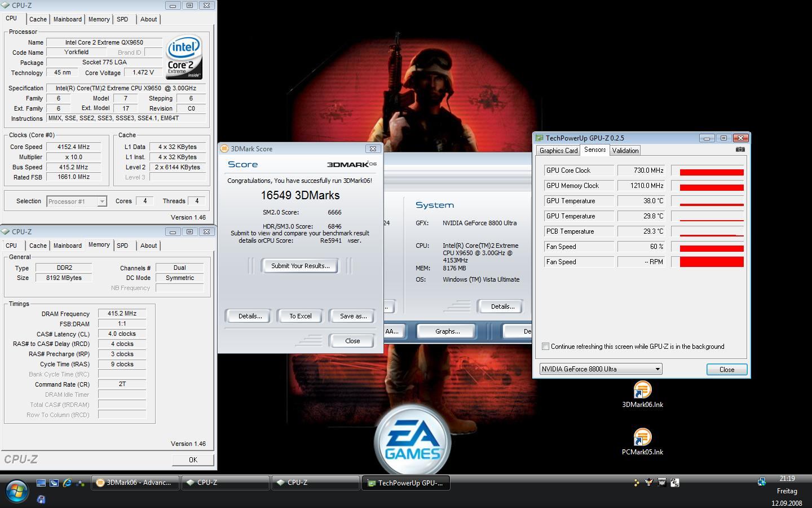The width and height of the screenshot is (812, 508).
Task: Click the Fan Speed -- RPM value
Action: point(642,262)
